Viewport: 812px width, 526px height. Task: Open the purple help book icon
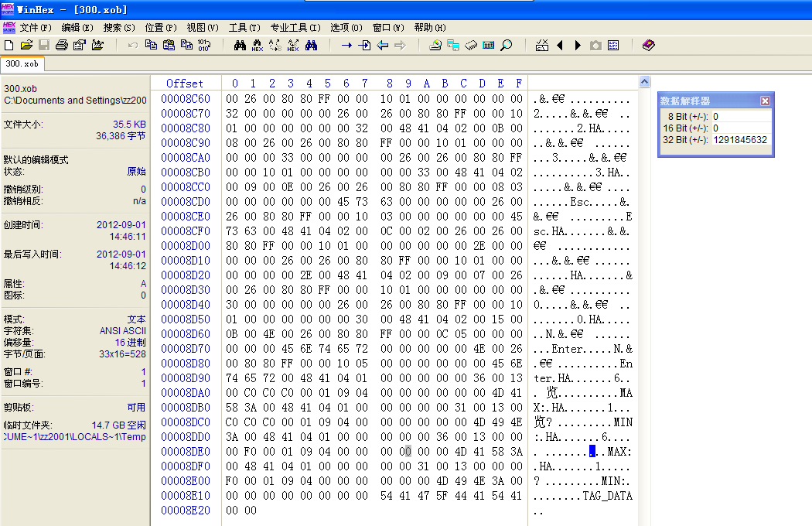[x=648, y=46]
